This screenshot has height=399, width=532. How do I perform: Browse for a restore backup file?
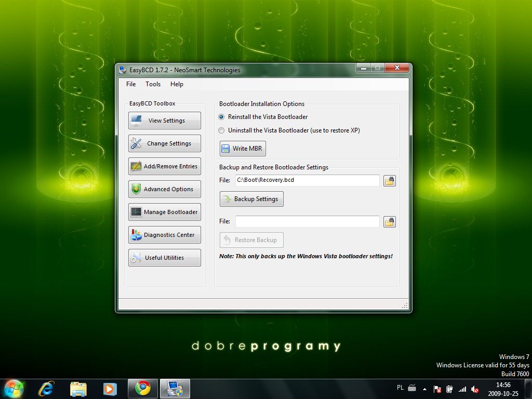(389, 222)
